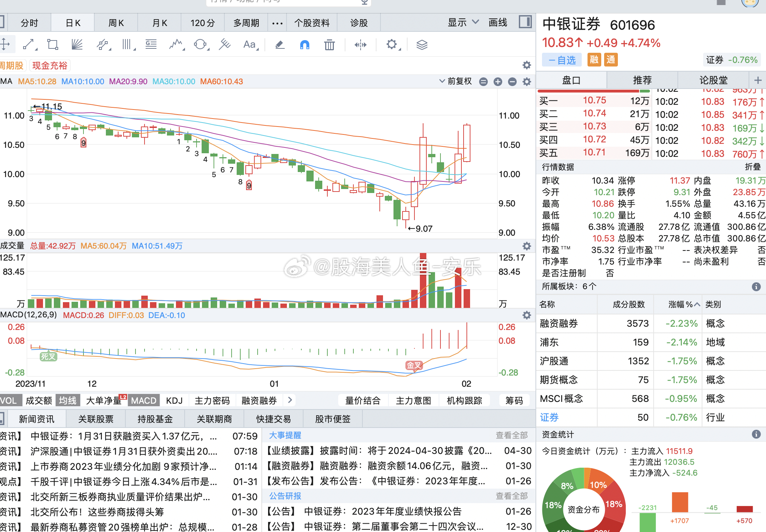Select the measuring ruler tool
766x532 pixels.
point(225,44)
